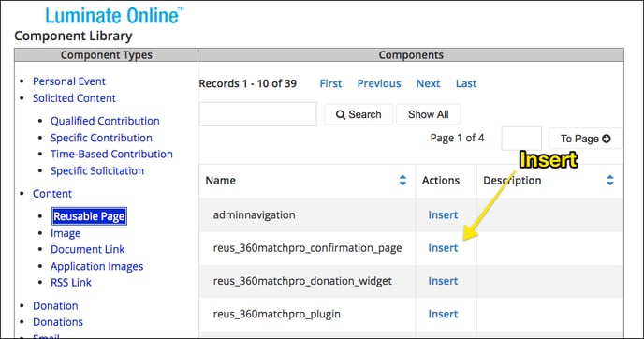Select Document Link component type

coord(87,249)
